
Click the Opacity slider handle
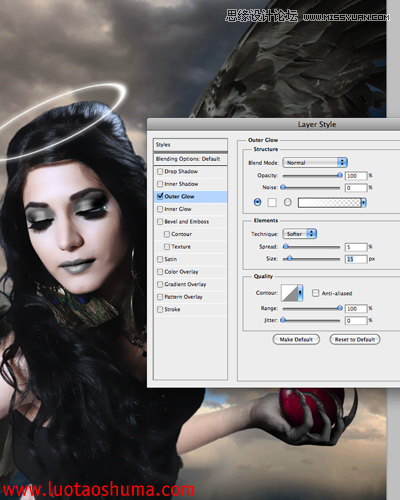coord(340,175)
